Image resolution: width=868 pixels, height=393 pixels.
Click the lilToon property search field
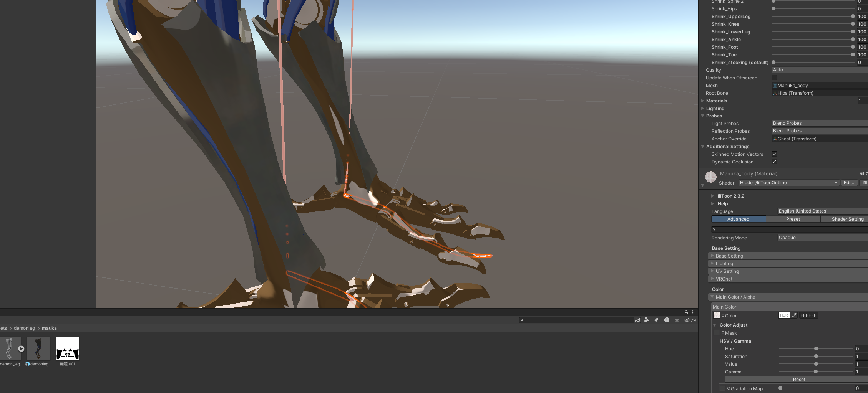[789, 229]
